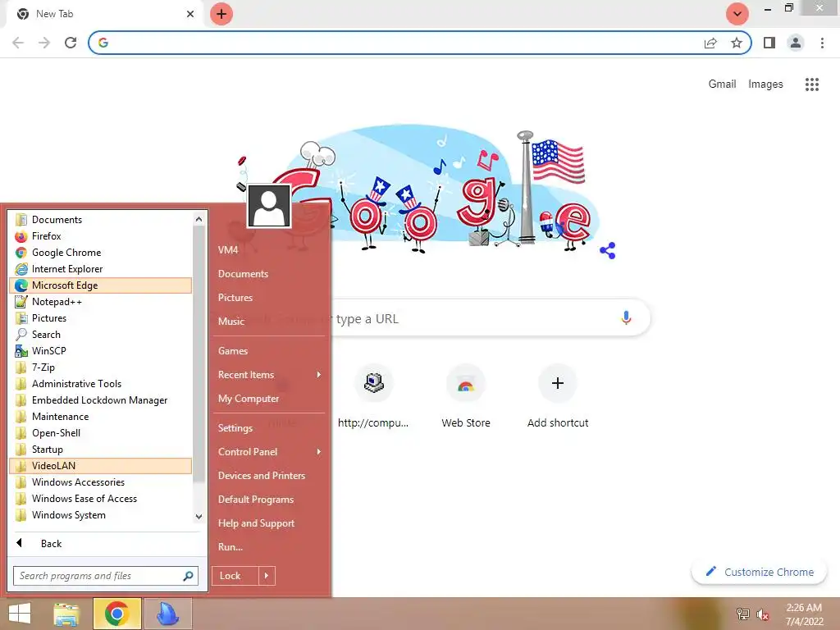840x630 pixels.
Task: Expand the Maintenance program folder
Action: click(x=101, y=417)
